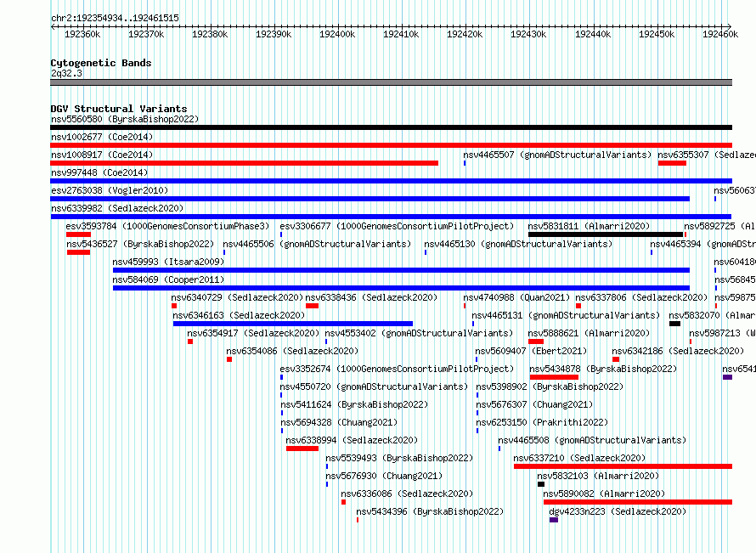Open nsv5609407 (Ebert2021) label
This screenshot has width=756, height=553.
pos(531,351)
